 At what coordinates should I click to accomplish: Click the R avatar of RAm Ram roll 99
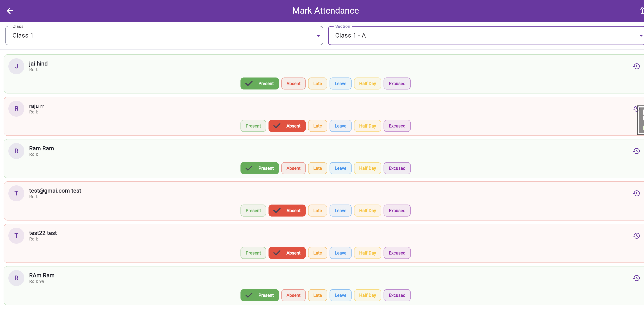(16, 278)
